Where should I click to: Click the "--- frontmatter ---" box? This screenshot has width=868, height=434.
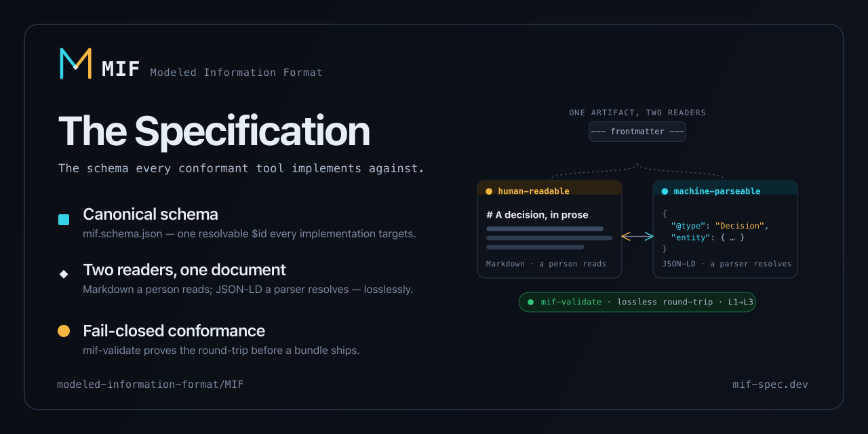(637, 132)
